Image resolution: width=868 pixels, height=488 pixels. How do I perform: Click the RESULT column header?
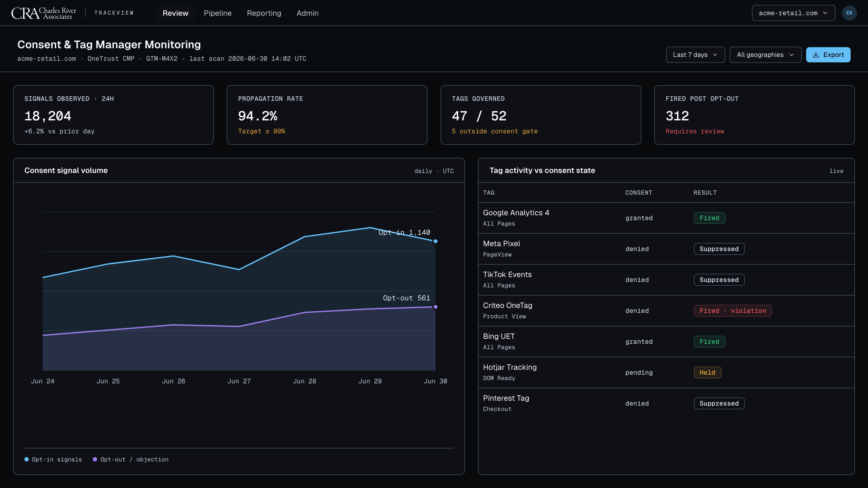pyautogui.click(x=705, y=193)
